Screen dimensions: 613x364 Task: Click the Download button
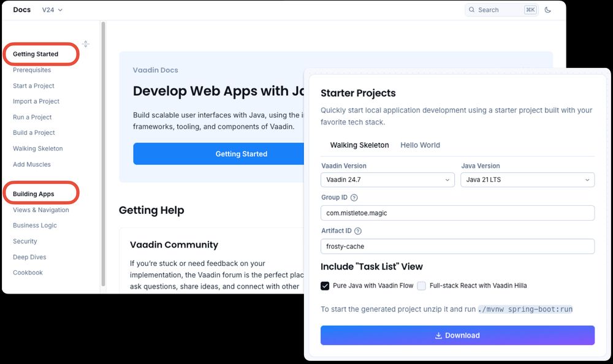click(457, 335)
